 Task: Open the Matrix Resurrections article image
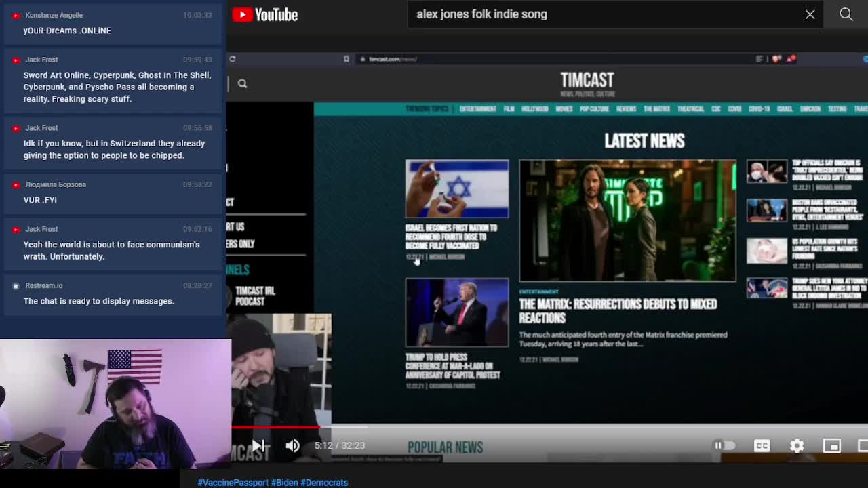click(627, 220)
